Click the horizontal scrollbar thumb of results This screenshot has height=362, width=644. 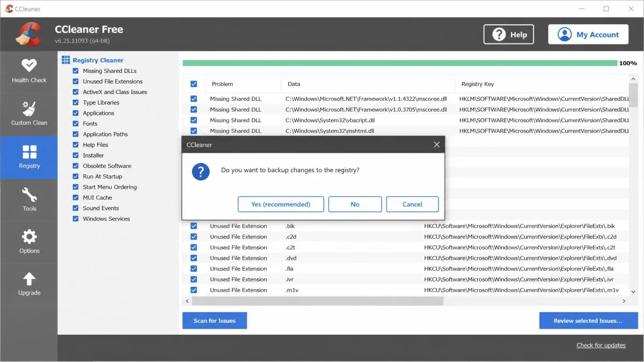pos(317,301)
